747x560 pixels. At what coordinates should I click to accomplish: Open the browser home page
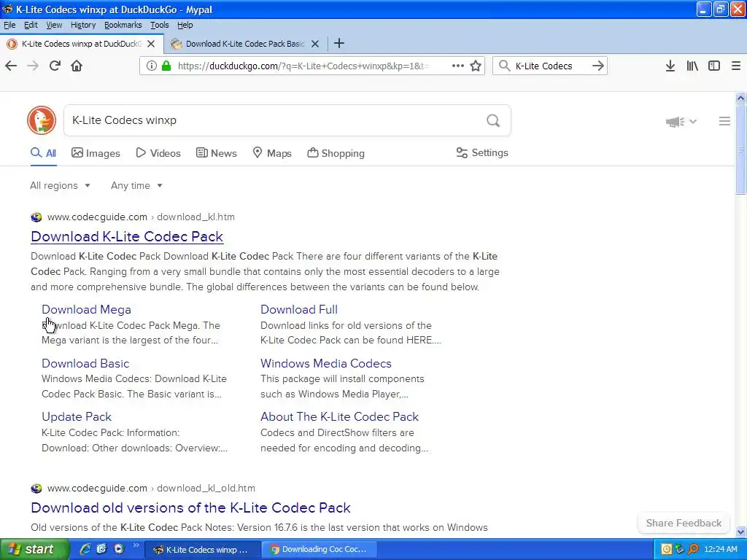tap(77, 66)
